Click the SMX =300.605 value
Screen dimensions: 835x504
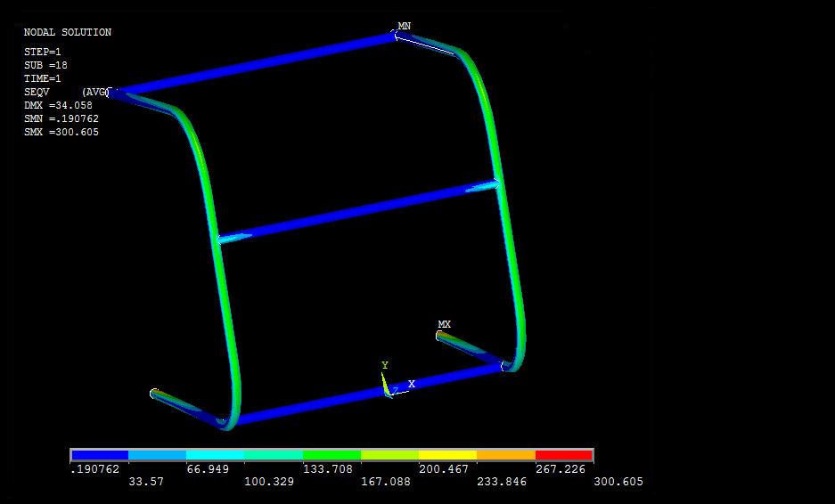click(x=61, y=132)
